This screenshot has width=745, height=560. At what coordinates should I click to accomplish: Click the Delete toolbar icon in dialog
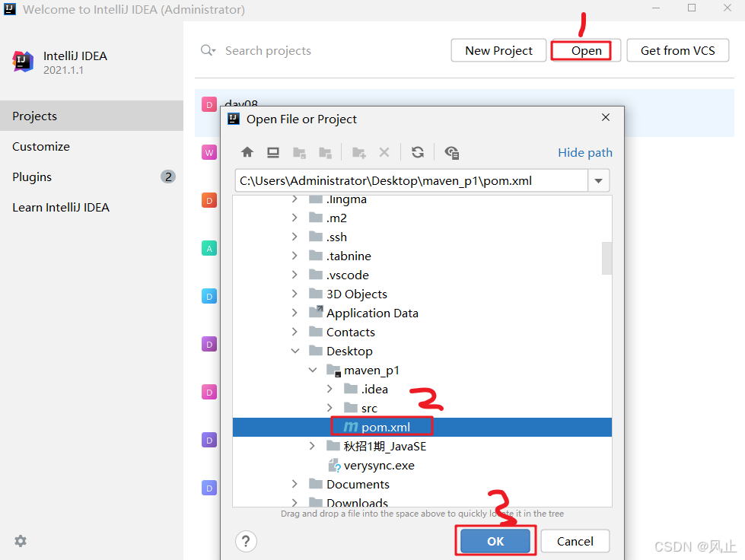tap(384, 152)
